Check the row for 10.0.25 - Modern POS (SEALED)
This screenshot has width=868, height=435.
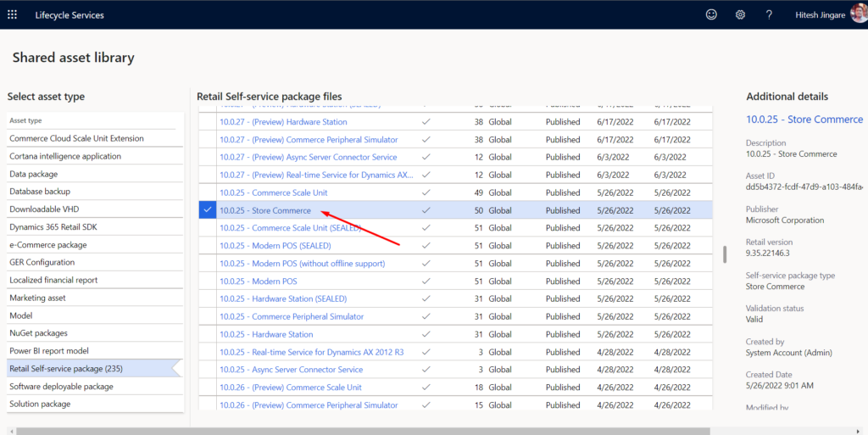[x=208, y=246]
